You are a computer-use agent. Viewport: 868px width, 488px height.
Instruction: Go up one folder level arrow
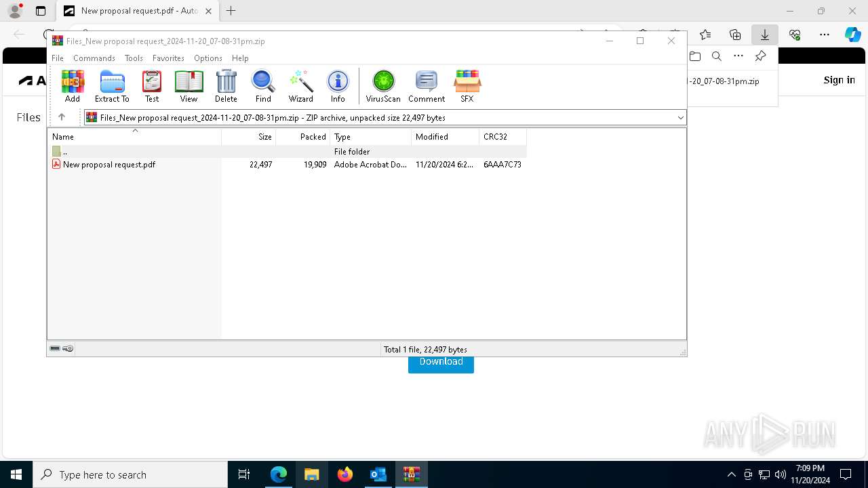(x=62, y=117)
